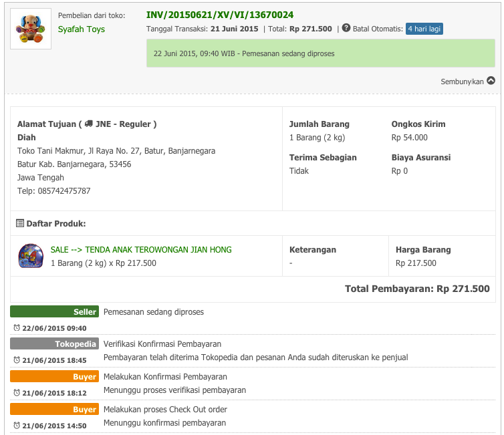Click the Syafah Toys shop thumbnail image
Image resolution: width=504 pixels, height=435 pixels.
[31, 29]
